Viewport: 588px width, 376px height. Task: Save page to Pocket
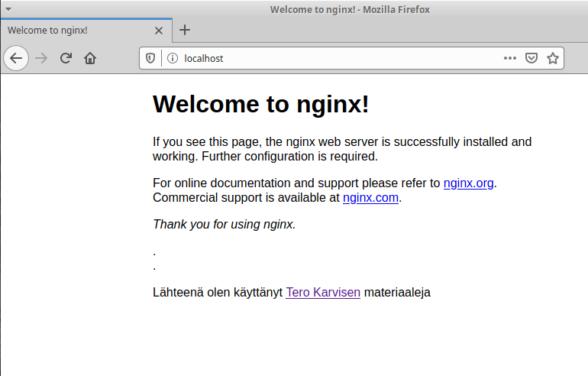pos(531,58)
